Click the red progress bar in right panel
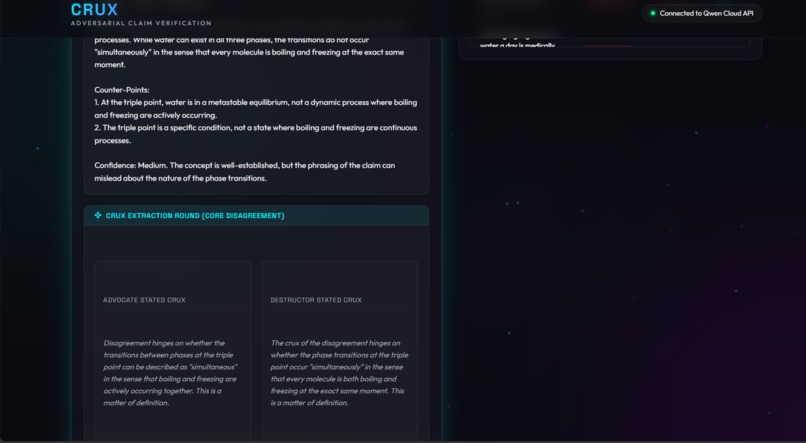806x443 pixels. coord(608,46)
